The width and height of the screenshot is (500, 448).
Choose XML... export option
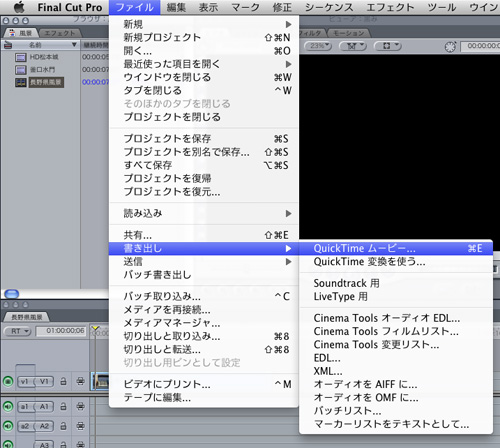tap(396, 371)
